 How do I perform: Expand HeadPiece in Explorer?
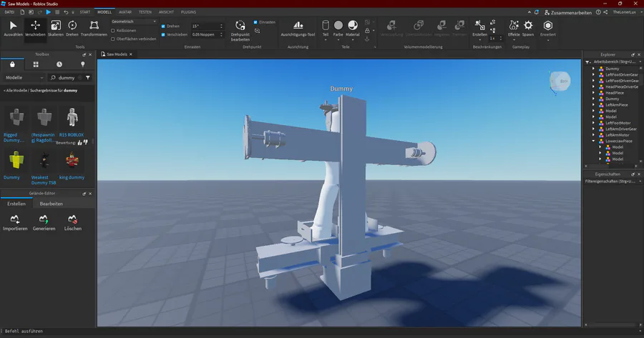593,93
